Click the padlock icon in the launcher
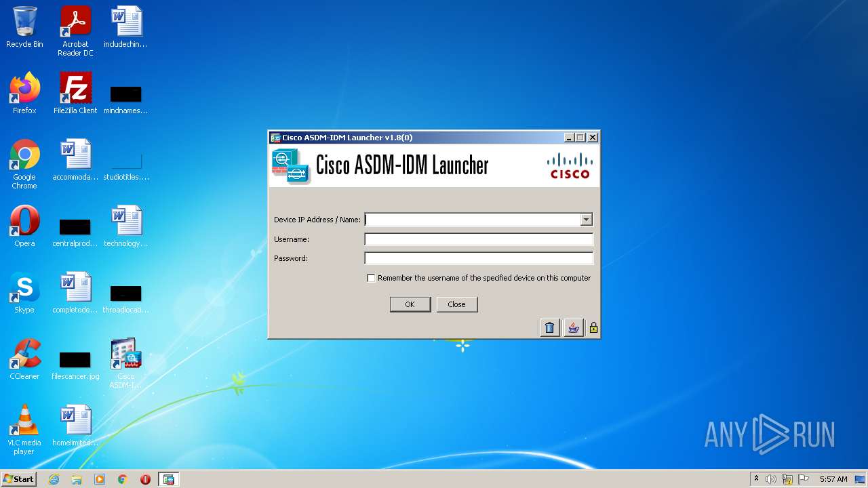This screenshot has height=488, width=868. pos(593,328)
